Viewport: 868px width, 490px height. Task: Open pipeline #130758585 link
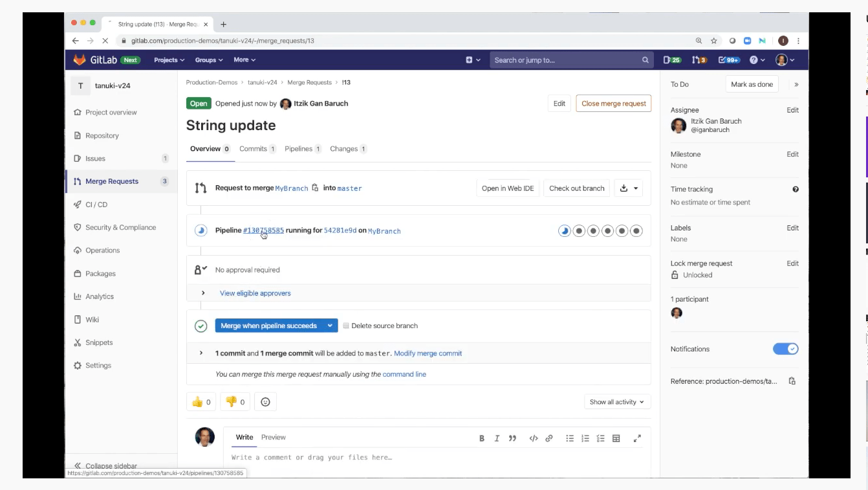click(263, 230)
